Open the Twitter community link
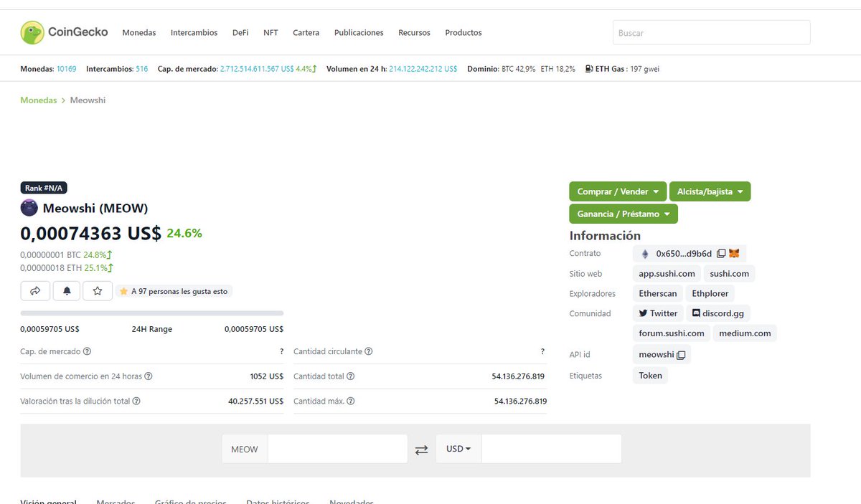 coord(658,313)
